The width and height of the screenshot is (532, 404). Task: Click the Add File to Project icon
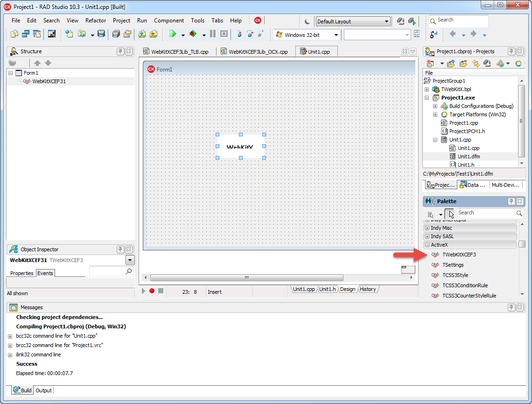click(x=142, y=34)
